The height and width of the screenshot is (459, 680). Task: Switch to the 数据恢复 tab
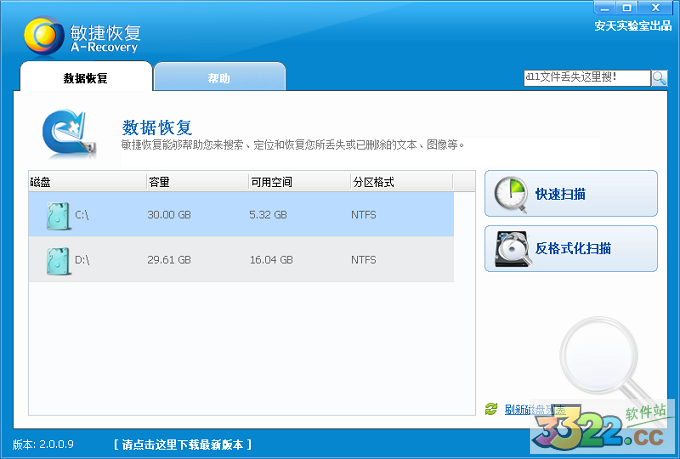tap(86, 77)
